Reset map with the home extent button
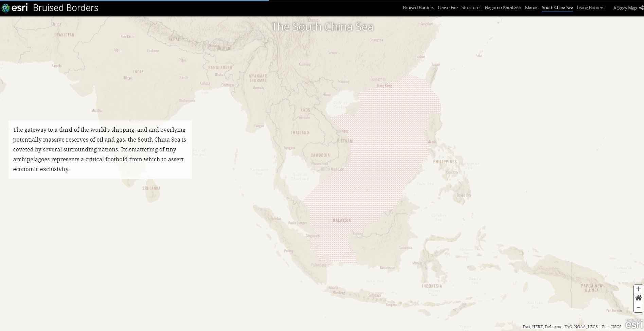Screen dimensions: 644x331 point(638,298)
